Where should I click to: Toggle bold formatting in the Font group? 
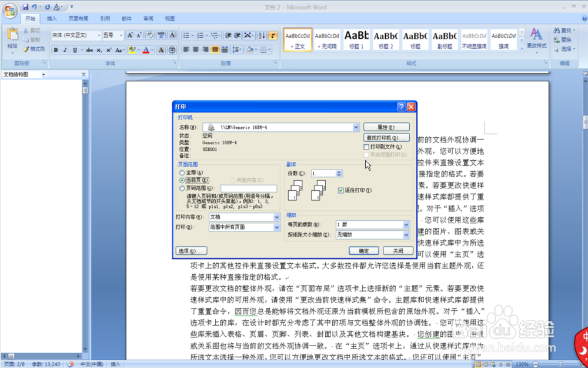(56, 48)
